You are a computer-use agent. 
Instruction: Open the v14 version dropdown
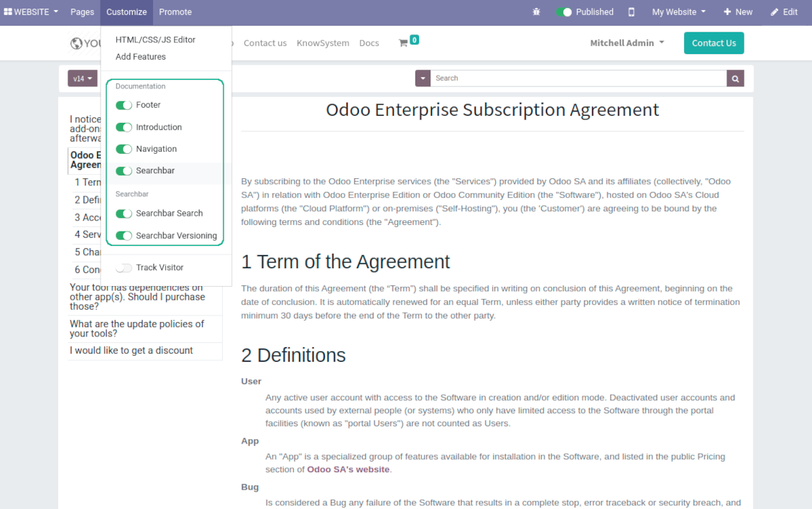(x=83, y=79)
